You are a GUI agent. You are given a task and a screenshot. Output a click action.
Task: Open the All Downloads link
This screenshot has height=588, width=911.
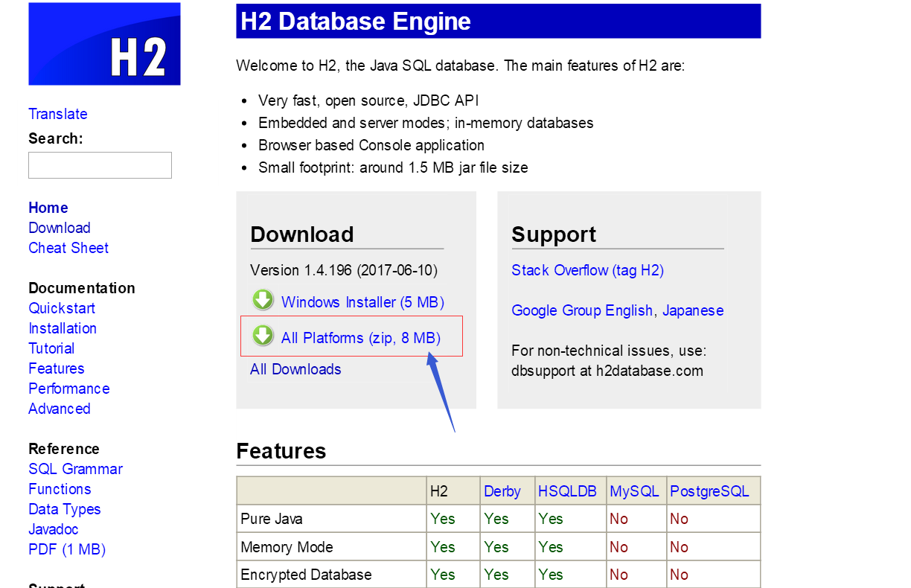tap(295, 369)
